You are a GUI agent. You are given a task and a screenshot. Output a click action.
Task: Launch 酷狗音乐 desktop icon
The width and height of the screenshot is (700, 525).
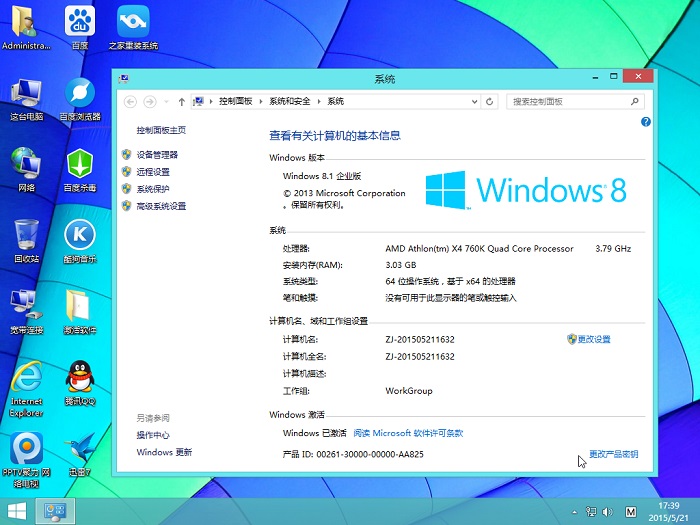[80, 241]
